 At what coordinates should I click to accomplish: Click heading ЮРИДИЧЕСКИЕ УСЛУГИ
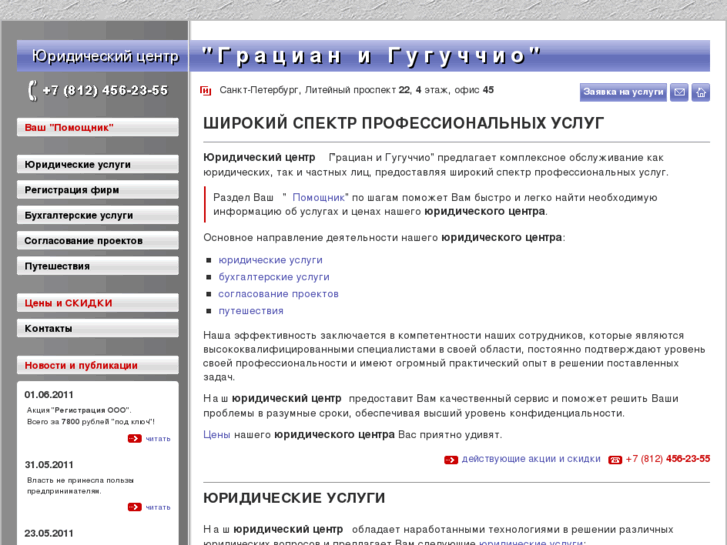click(294, 498)
